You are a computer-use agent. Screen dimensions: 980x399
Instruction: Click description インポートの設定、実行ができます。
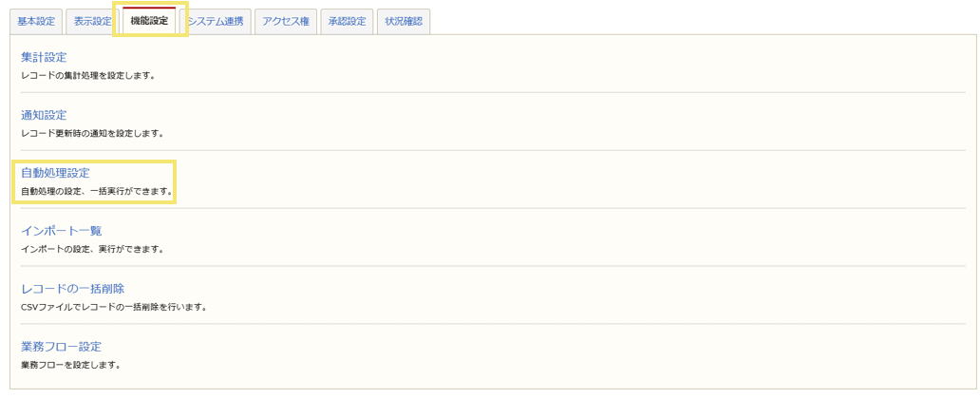(x=92, y=249)
